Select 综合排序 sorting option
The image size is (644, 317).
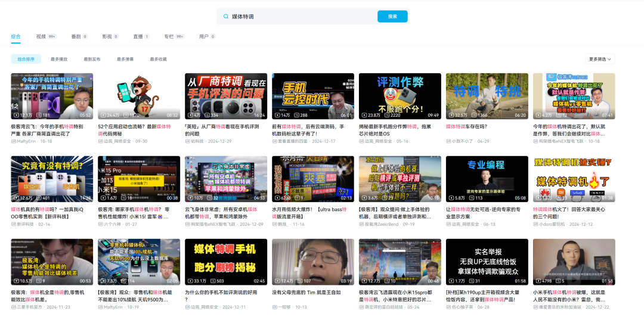coord(26,59)
